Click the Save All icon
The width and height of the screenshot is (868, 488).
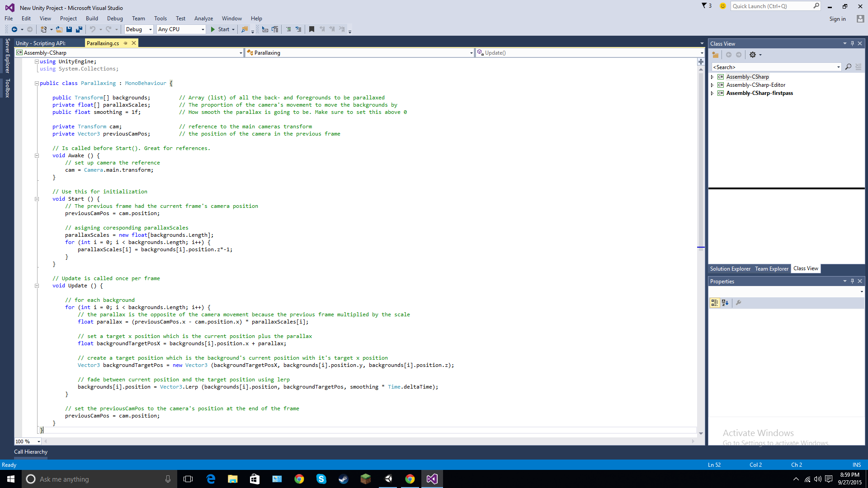pyautogui.click(x=78, y=29)
